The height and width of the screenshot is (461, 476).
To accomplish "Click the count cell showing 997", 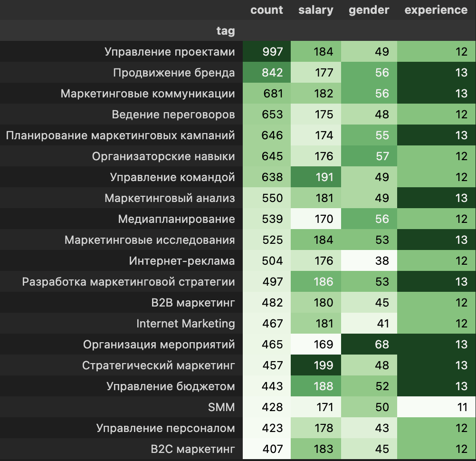I will click(272, 52).
